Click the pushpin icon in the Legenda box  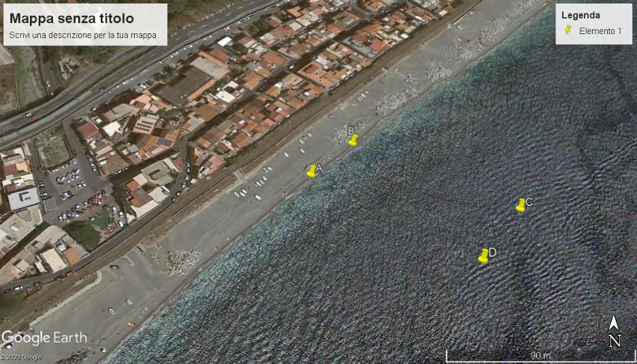point(568,31)
